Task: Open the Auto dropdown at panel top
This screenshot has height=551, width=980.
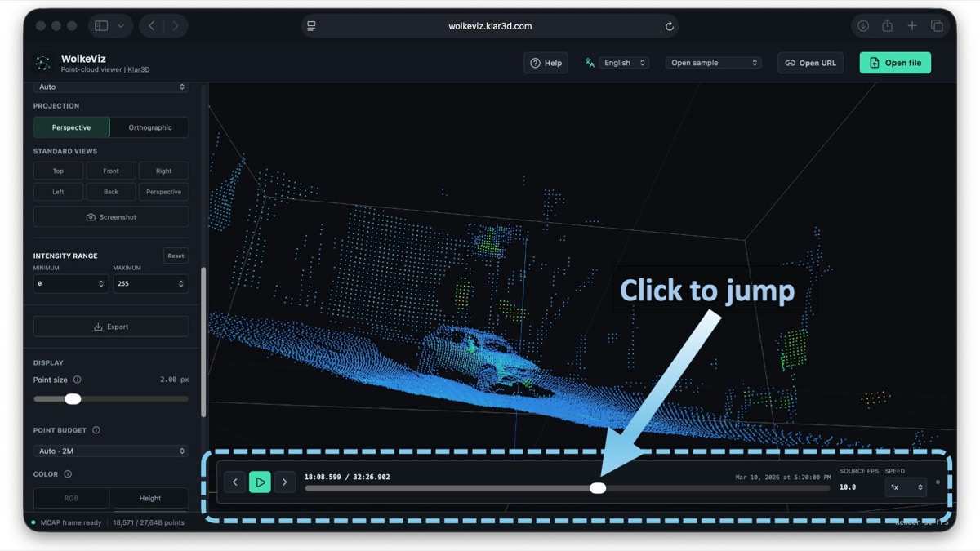Action: point(111,87)
